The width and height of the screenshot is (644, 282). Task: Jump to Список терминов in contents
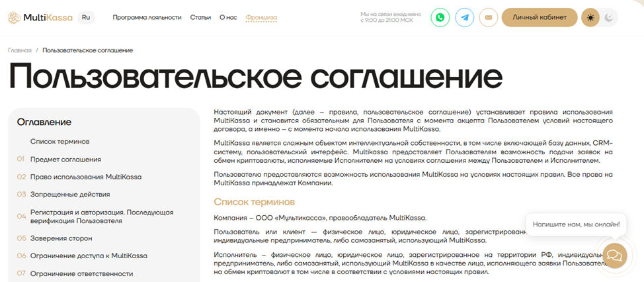point(60,142)
